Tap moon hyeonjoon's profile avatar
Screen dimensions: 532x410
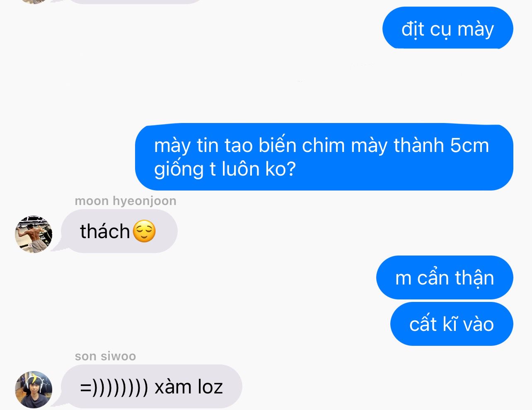pyautogui.click(x=34, y=234)
